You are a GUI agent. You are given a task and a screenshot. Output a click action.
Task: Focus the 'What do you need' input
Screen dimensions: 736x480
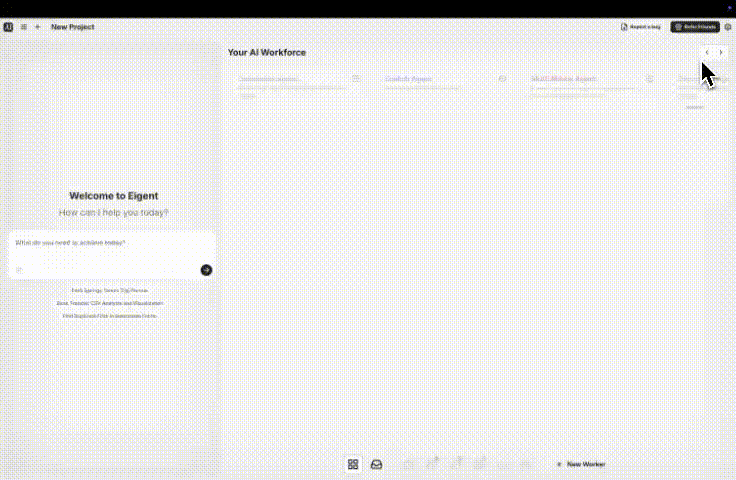pos(110,243)
